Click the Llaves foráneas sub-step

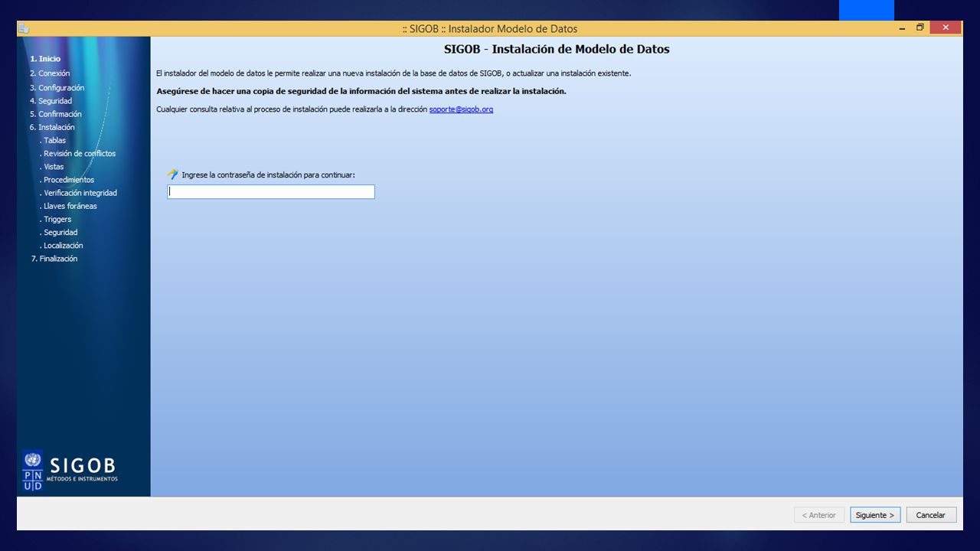tap(69, 206)
